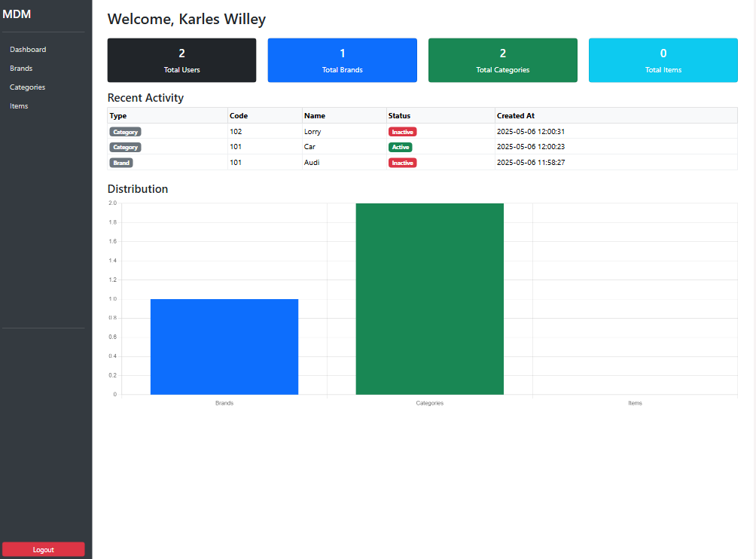Click the name Car in the table
This screenshot has width=756, height=559.
(x=309, y=147)
